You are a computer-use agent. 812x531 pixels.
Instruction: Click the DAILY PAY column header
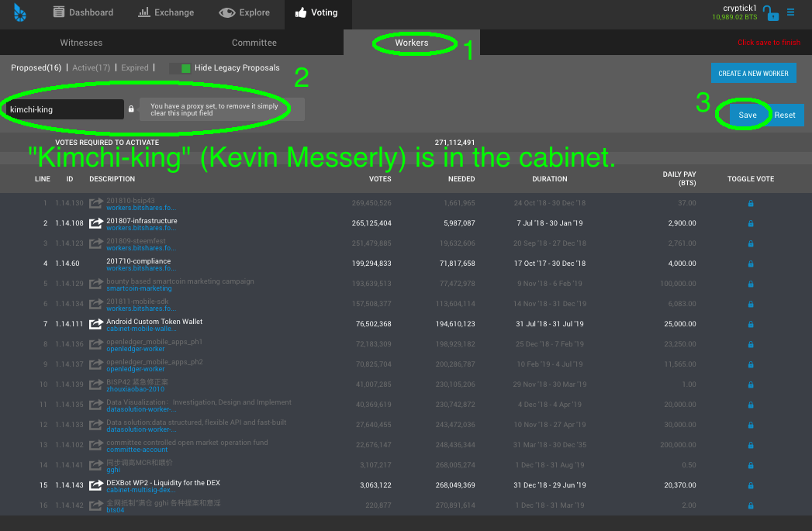[679, 178]
